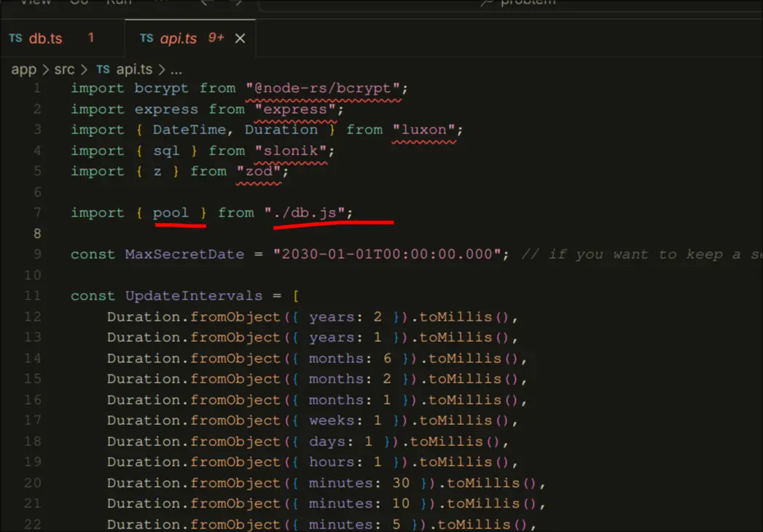Switch to the db.ts tab

click(x=45, y=39)
